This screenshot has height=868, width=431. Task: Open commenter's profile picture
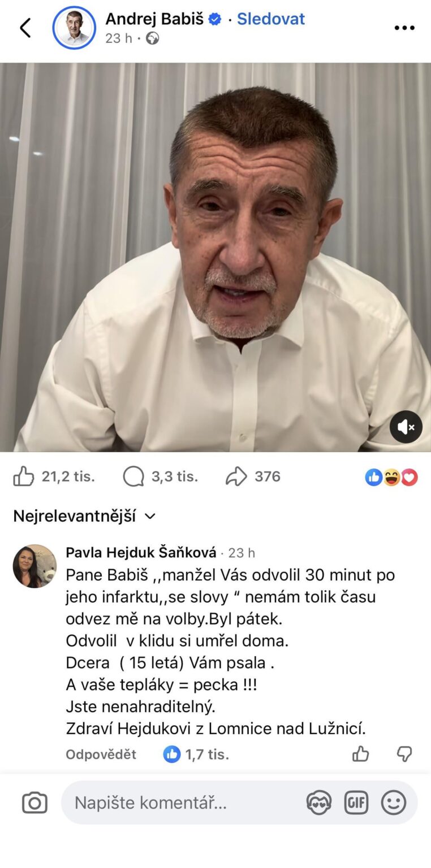[x=35, y=566]
